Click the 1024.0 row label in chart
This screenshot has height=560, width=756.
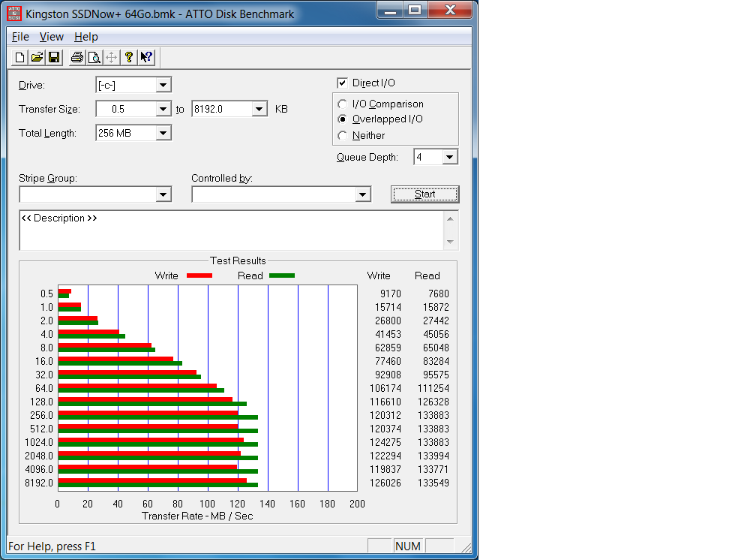pyautogui.click(x=39, y=442)
